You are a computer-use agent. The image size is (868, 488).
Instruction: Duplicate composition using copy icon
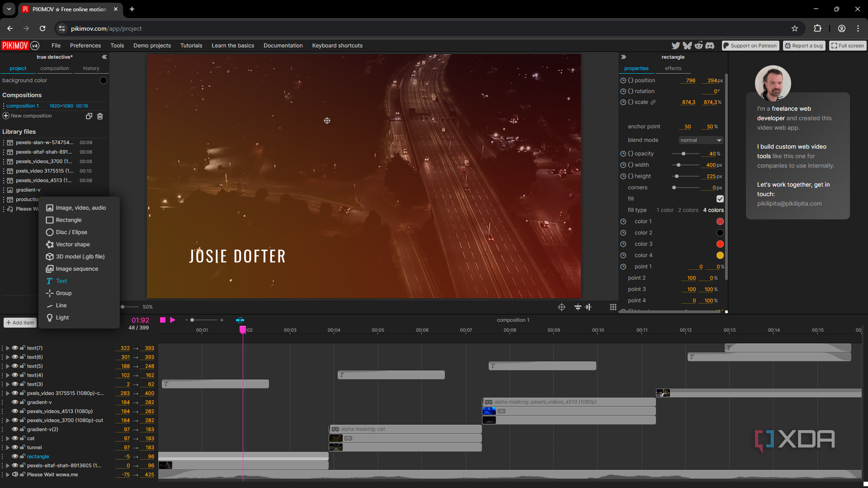tap(89, 116)
